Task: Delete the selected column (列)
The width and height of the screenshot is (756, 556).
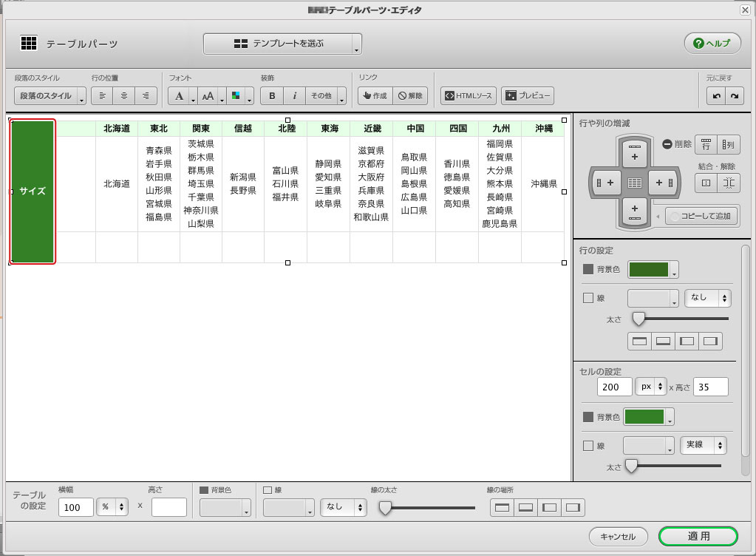Action: coord(728,144)
